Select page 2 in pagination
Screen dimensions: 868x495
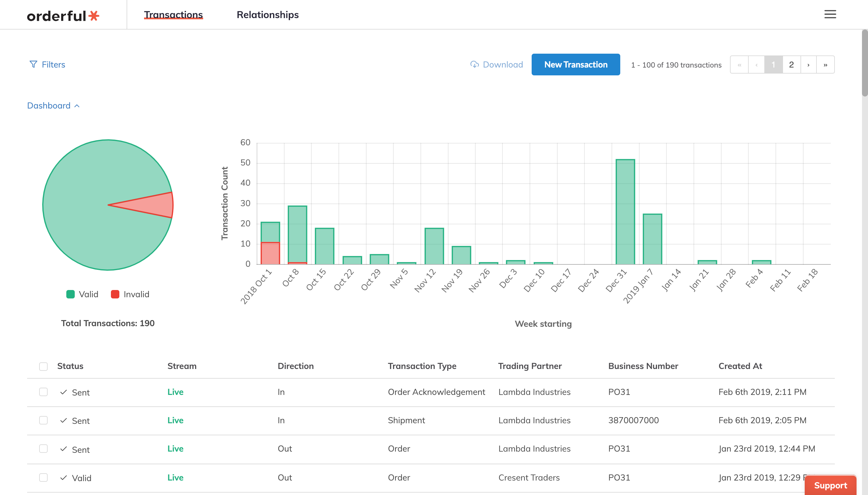pos(791,65)
